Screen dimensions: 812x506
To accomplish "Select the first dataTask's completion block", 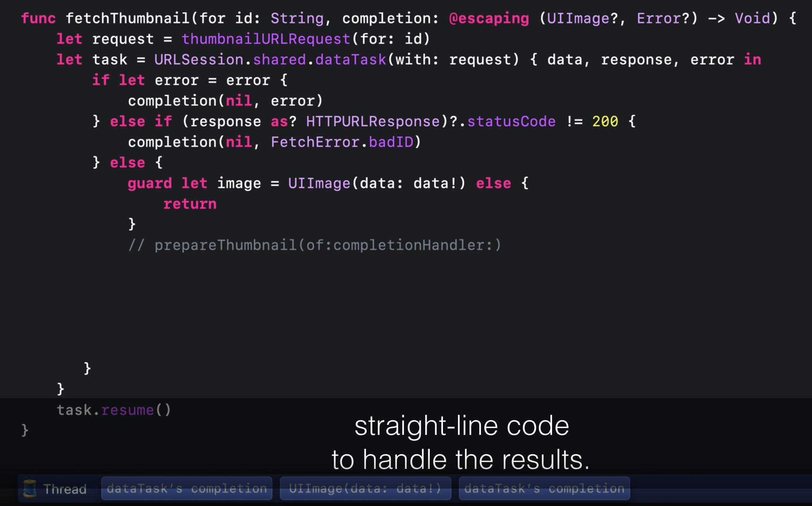I will pyautogui.click(x=186, y=489).
